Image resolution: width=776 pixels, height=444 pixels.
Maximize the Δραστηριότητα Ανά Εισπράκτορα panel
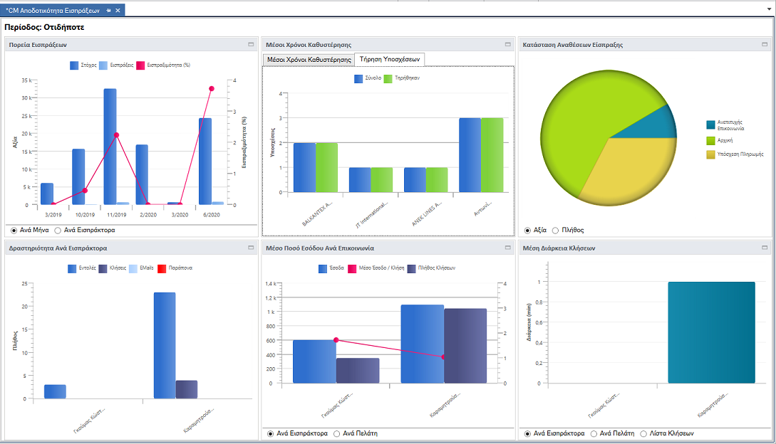251,247
